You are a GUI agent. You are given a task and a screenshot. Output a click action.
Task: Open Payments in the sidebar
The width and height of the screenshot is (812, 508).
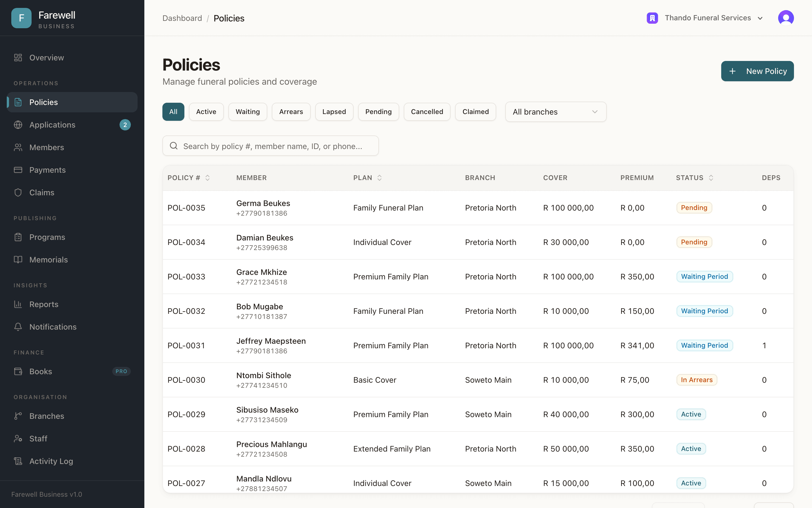[72, 170]
